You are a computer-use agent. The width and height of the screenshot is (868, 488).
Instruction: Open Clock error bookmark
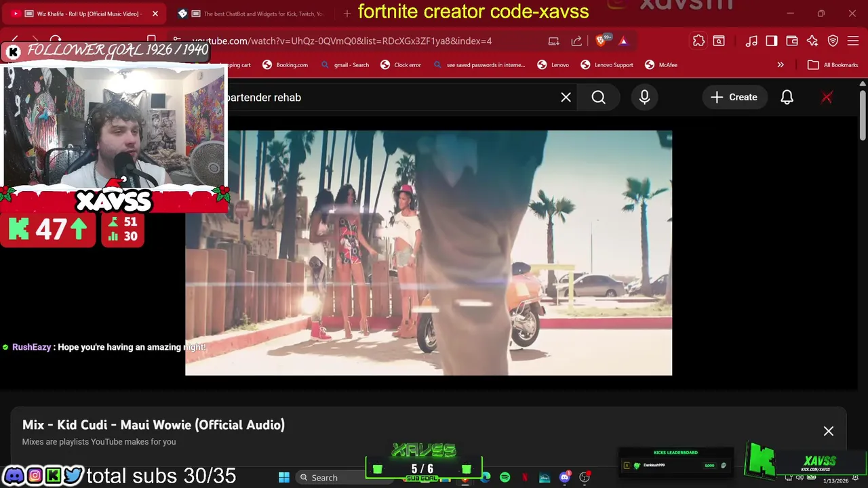click(x=400, y=65)
